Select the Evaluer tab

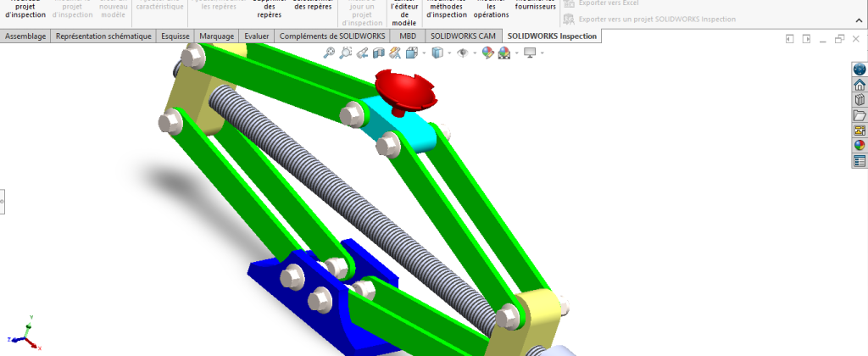[x=257, y=36]
